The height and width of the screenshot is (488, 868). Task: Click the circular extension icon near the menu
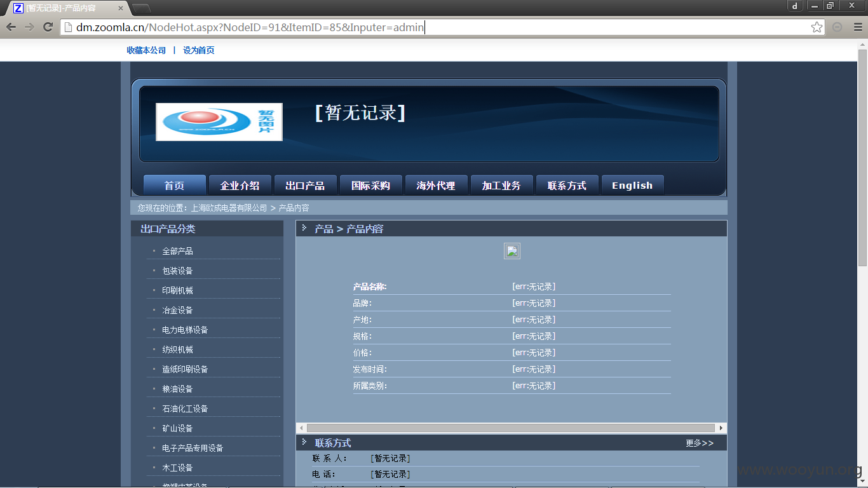(837, 27)
